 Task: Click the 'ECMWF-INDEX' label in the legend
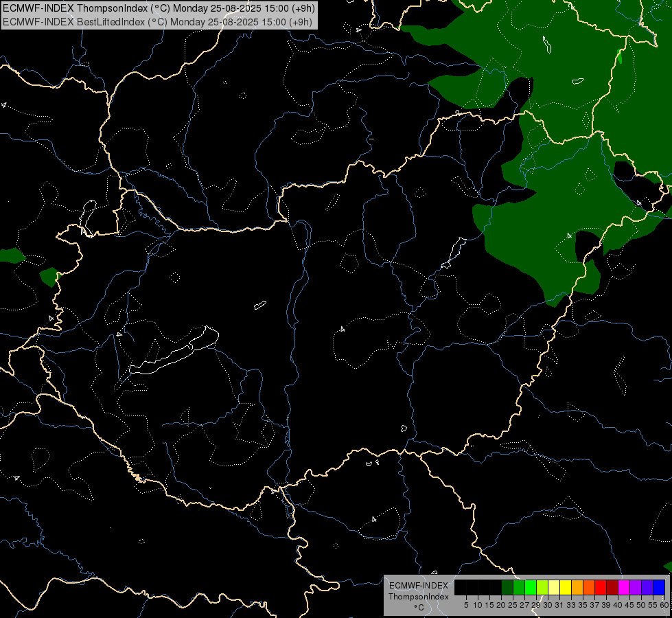[419, 586]
